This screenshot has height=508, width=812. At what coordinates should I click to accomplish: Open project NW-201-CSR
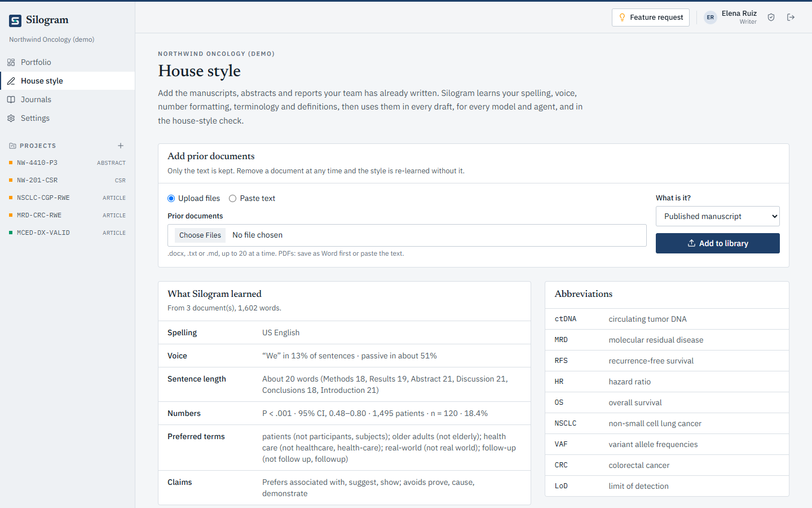tap(68, 180)
